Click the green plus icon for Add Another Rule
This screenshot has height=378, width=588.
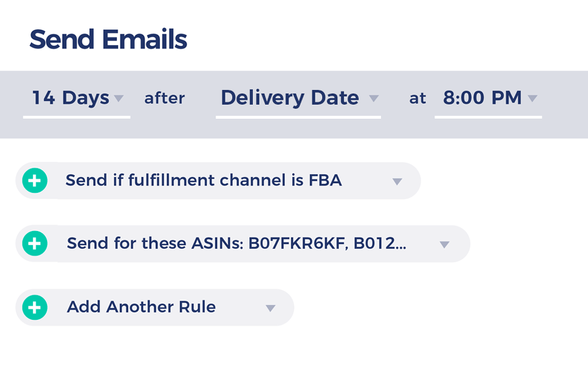point(35,307)
